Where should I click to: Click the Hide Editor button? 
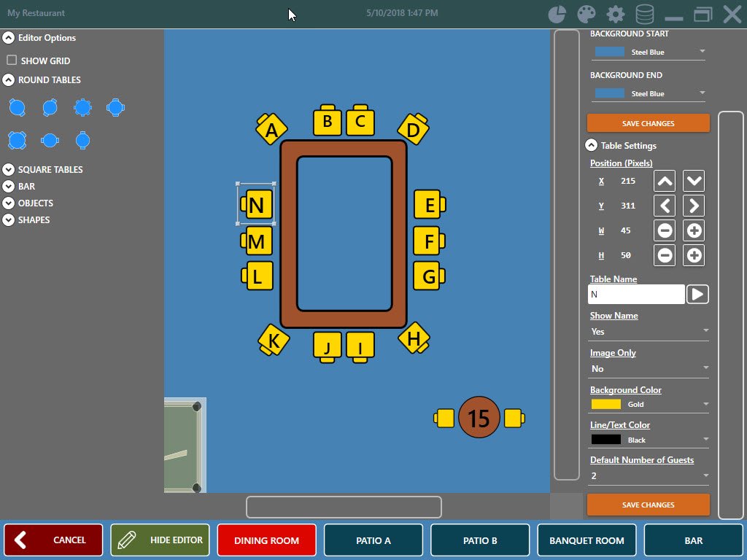160,540
